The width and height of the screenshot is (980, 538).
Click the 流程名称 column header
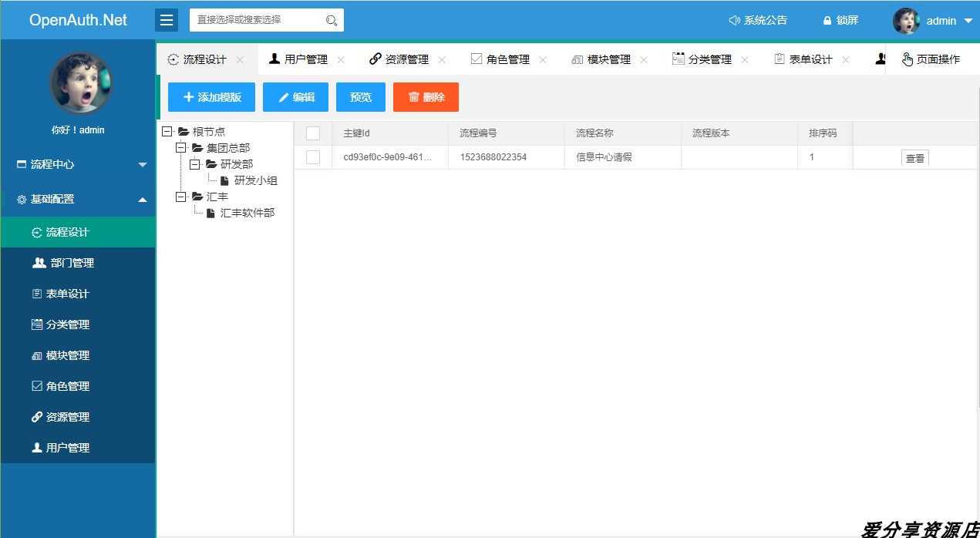pos(622,133)
